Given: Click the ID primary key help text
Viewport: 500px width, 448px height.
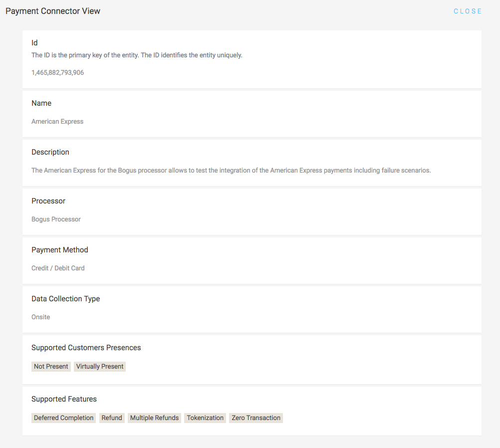Looking at the screenshot, I should click(x=137, y=55).
